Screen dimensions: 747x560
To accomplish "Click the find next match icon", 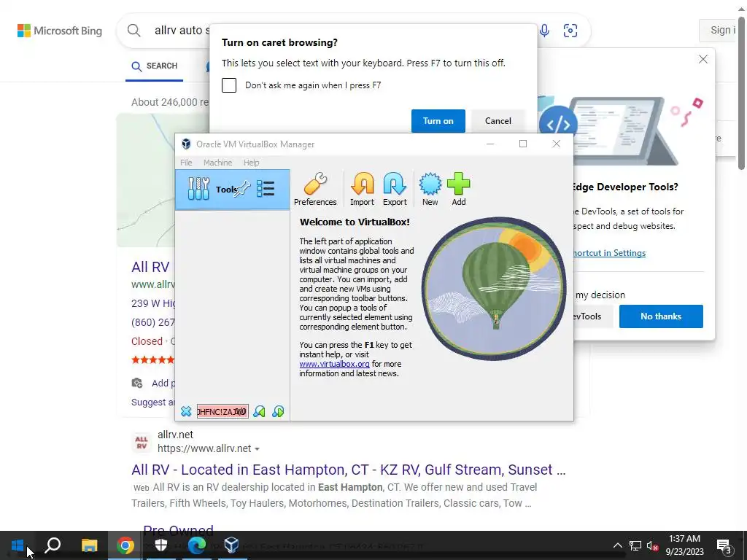I will [278, 411].
